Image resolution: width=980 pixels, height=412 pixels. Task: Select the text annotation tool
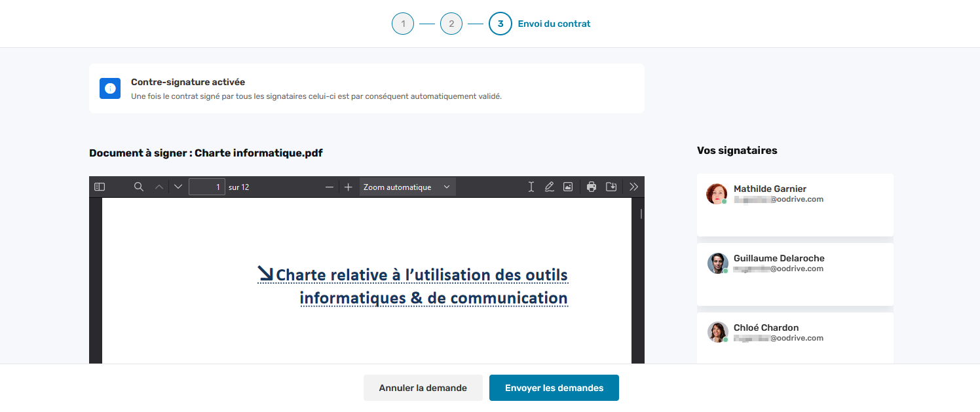[531, 187]
